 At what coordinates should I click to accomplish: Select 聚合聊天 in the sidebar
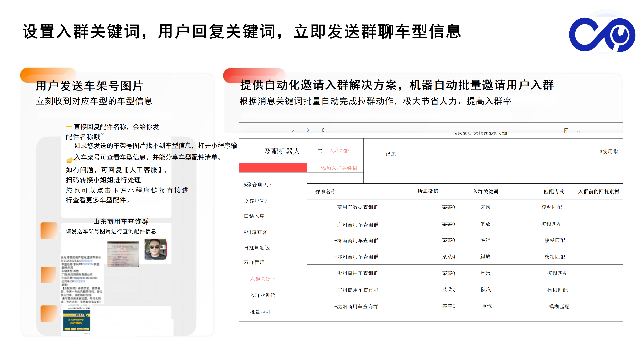pyautogui.click(x=256, y=185)
